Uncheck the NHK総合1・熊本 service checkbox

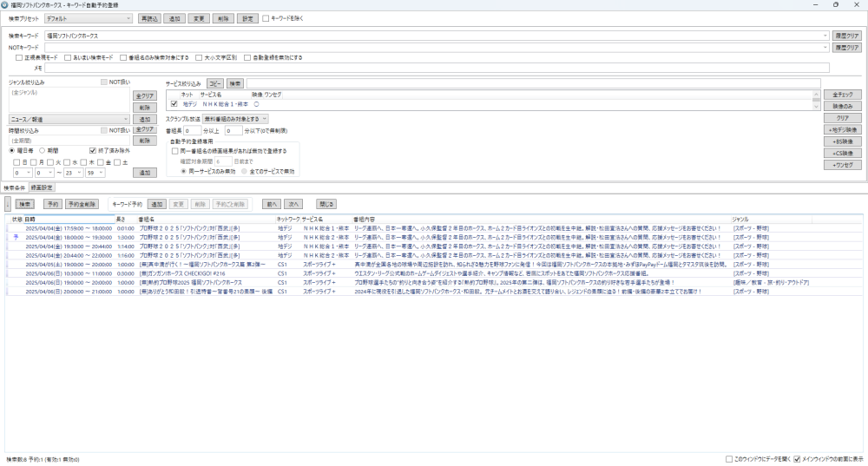pyautogui.click(x=174, y=104)
